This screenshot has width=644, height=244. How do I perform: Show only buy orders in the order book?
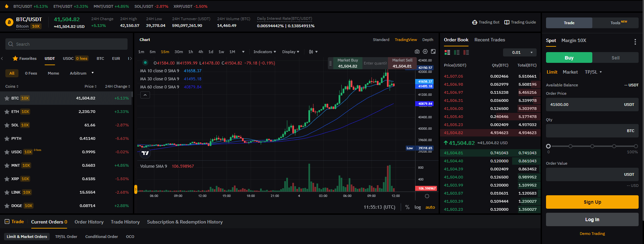point(456,52)
